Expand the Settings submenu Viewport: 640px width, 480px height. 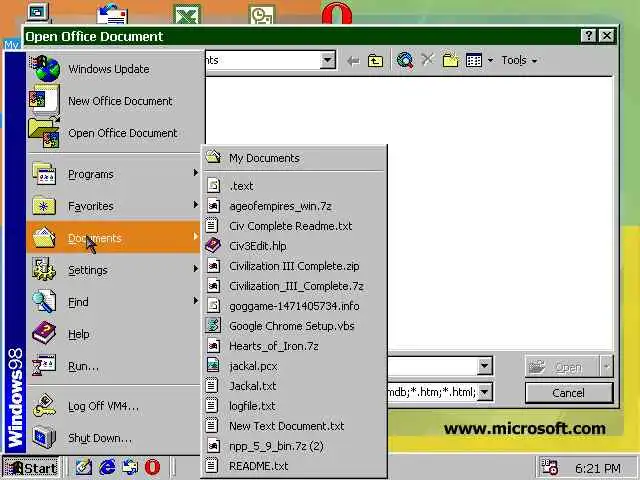[115, 270]
